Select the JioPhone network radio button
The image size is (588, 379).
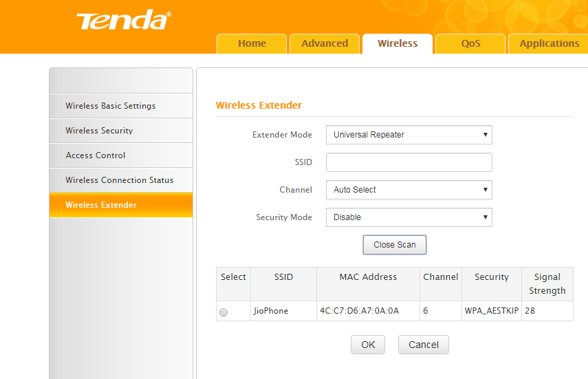click(x=224, y=312)
